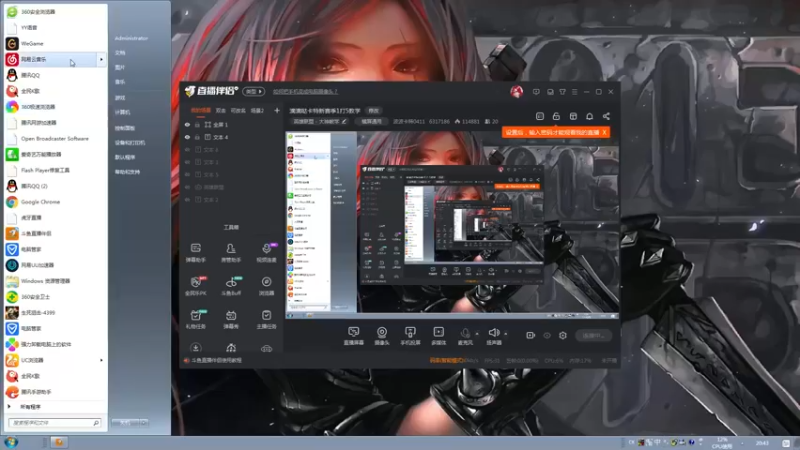The height and width of the screenshot is (450, 800).
Task: Edit the stream category pencil icon
Action: [344, 121]
